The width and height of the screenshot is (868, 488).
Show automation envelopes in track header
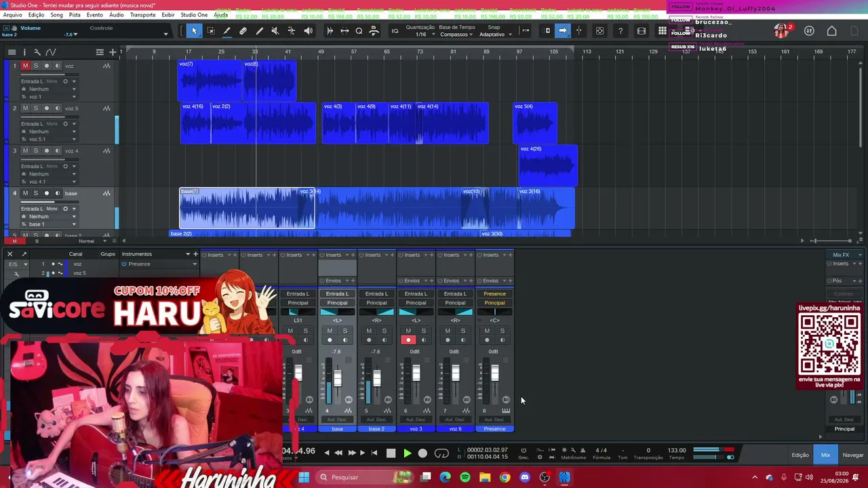click(50, 52)
